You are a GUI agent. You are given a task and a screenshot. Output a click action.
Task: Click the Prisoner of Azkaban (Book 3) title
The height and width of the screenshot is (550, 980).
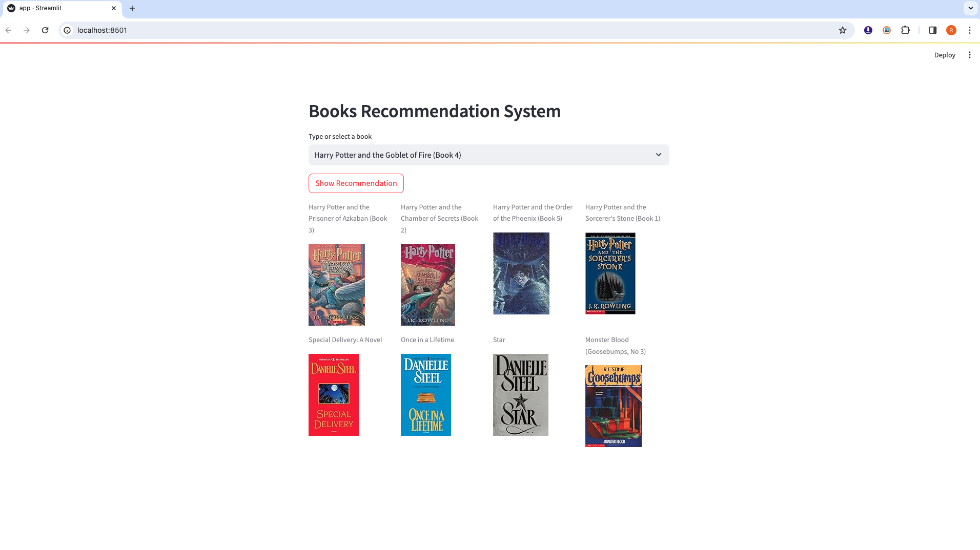click(x=348, y=219)
